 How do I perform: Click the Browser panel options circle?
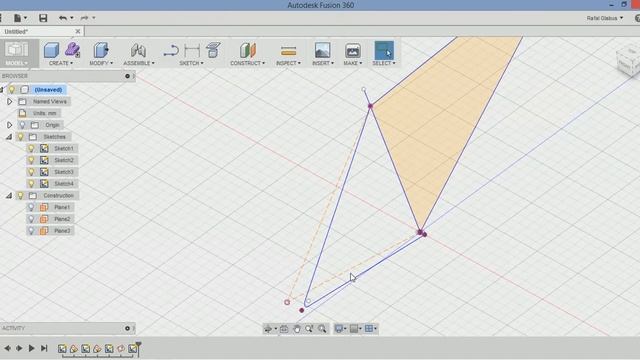pos(127,76)
